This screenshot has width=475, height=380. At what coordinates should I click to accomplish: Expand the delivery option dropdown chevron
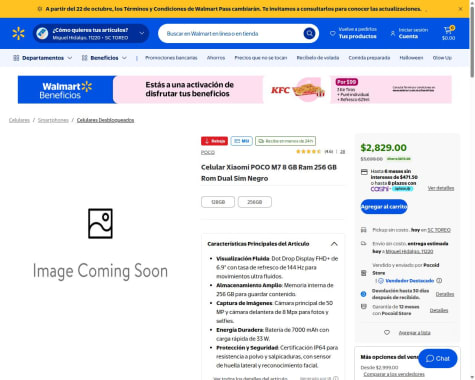142,33
